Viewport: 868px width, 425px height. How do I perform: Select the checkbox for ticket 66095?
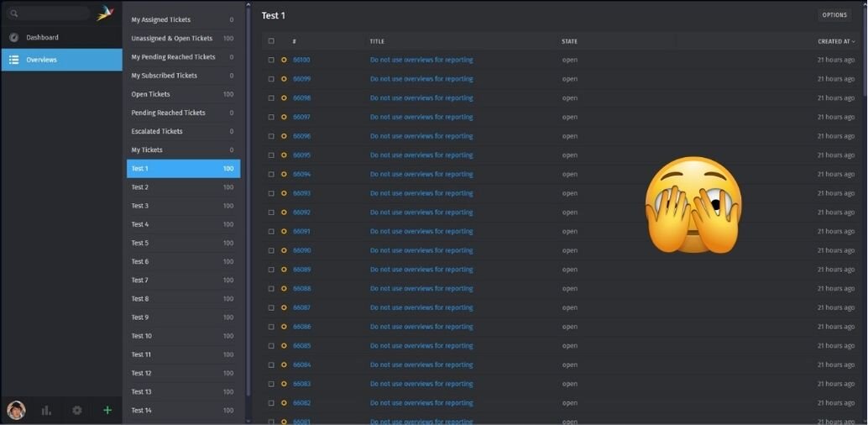pos(271,155)
